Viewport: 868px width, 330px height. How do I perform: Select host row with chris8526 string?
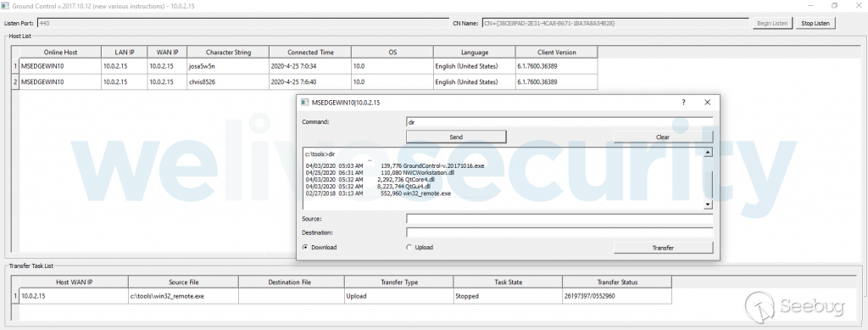click(304, 81)
